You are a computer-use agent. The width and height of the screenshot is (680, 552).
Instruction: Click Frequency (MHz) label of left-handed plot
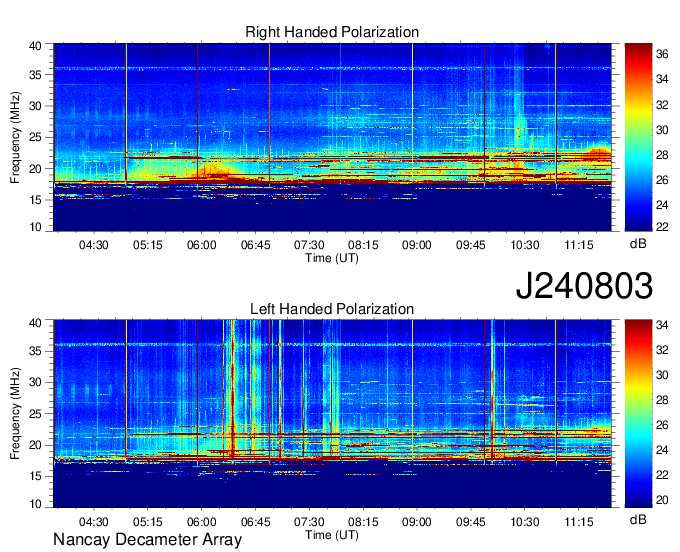(x=15, y=414)
